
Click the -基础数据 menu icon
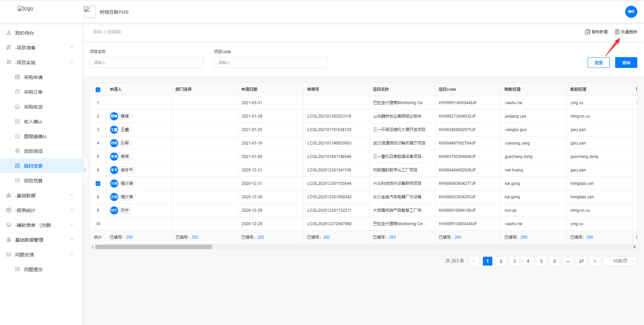click(x=9, y=196)
